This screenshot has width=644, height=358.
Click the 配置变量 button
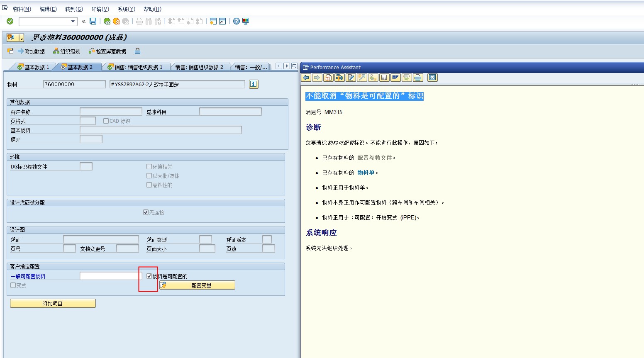[x=197, y=285]
